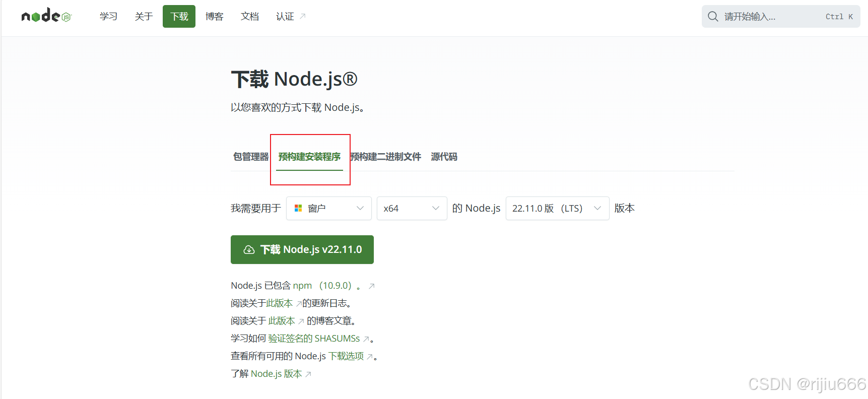Click external arrow after SHASUMs link
Screen dimensions: 868x399
(366, 339)
